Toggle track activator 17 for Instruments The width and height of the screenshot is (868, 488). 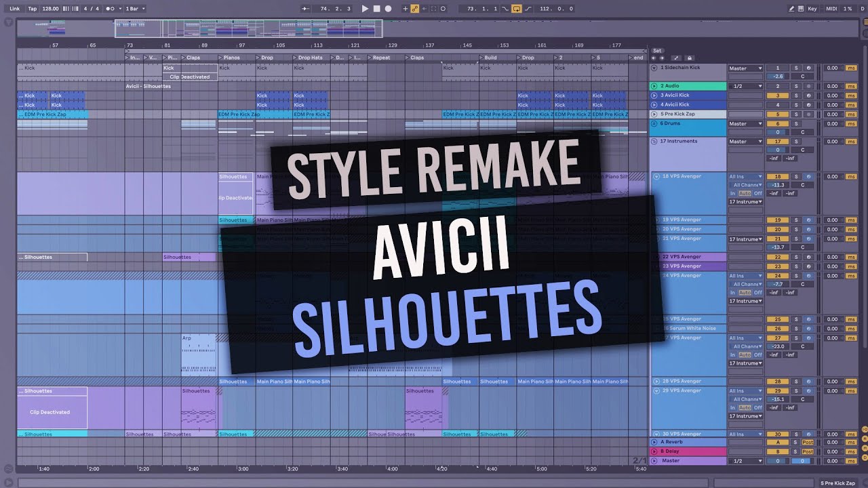[778, 142]
